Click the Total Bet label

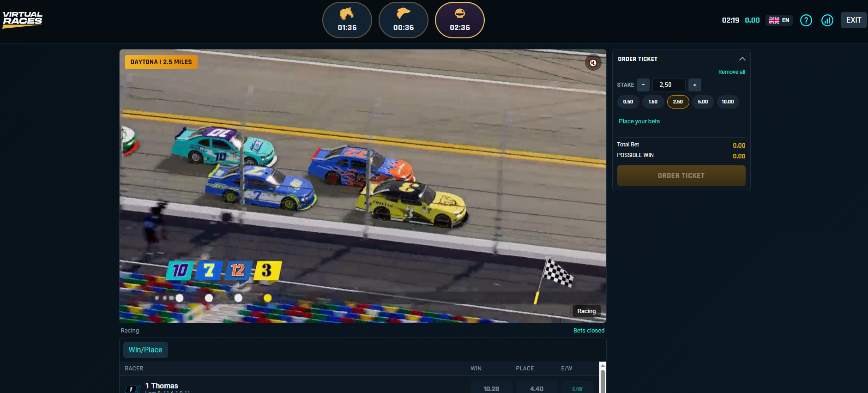tap(628, 145)
